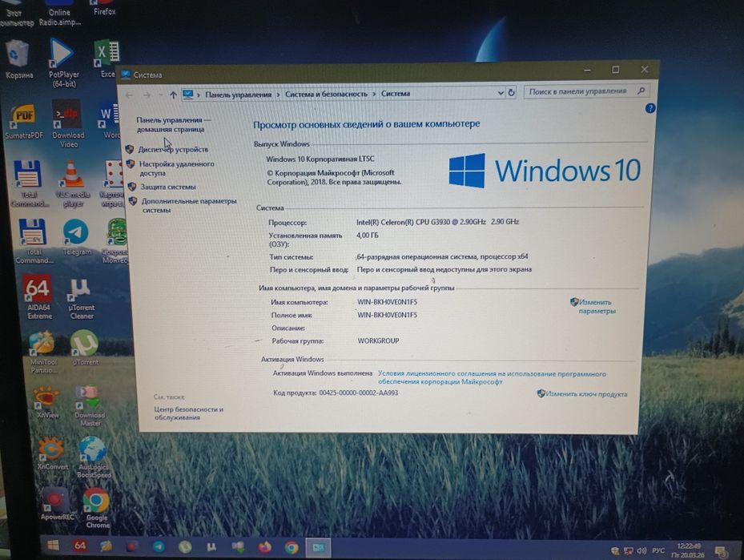
Task: Refresh the System control panel page
Action: [511, 93]
